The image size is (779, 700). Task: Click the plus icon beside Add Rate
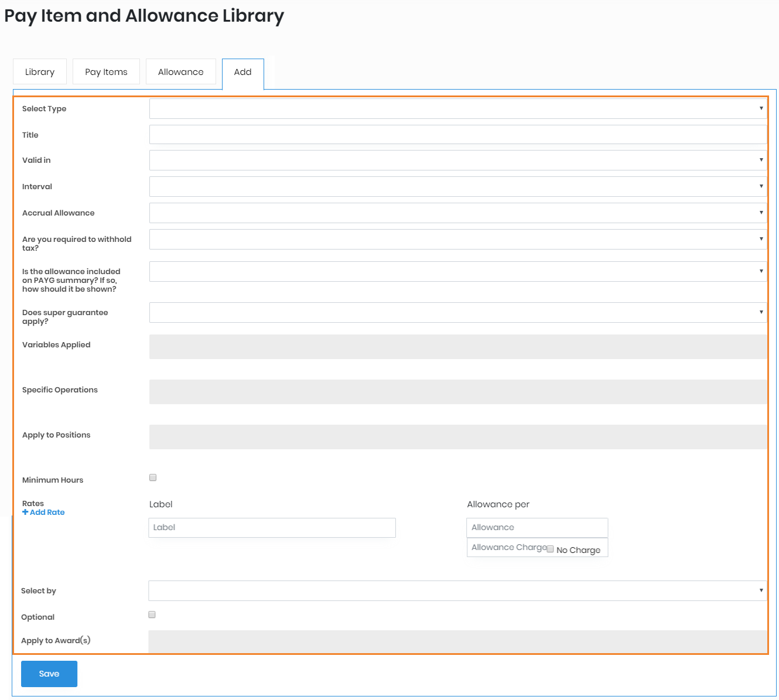point(25,513)
